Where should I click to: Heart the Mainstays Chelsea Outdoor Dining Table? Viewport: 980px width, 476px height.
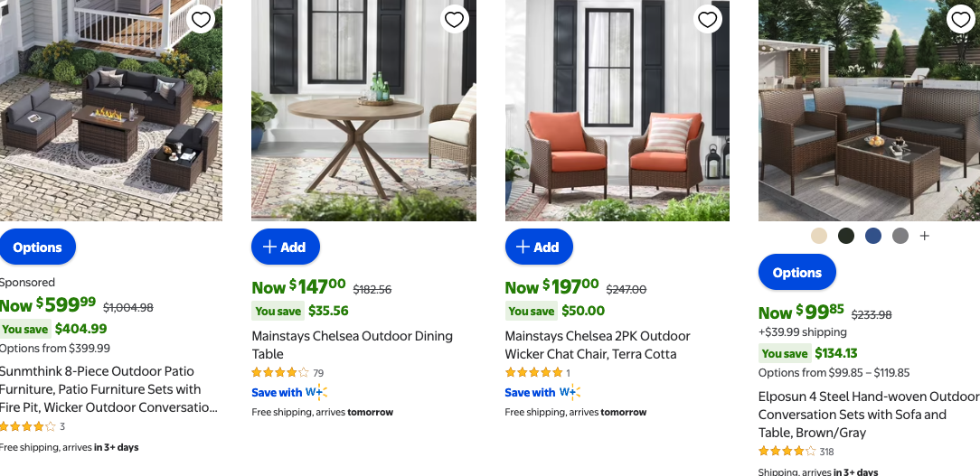pos(454,19)
